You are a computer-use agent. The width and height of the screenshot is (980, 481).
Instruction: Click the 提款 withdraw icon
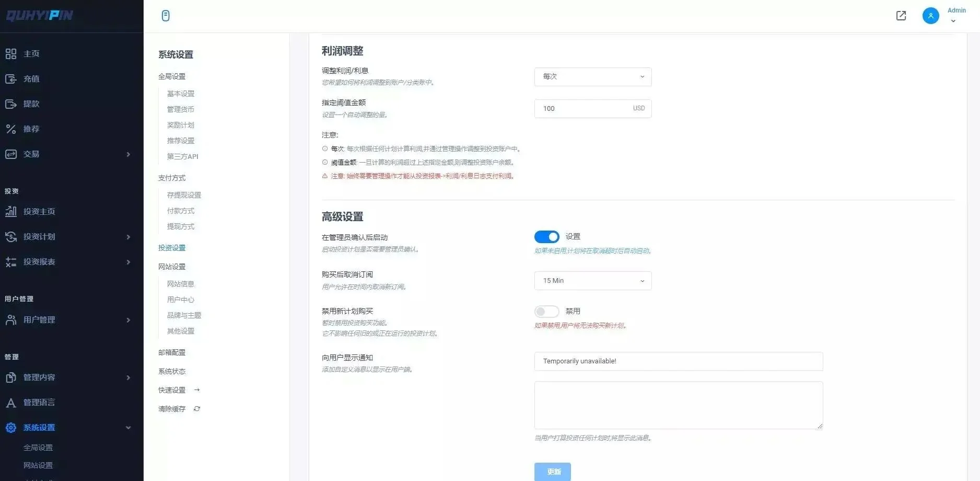tap(11, 104)
